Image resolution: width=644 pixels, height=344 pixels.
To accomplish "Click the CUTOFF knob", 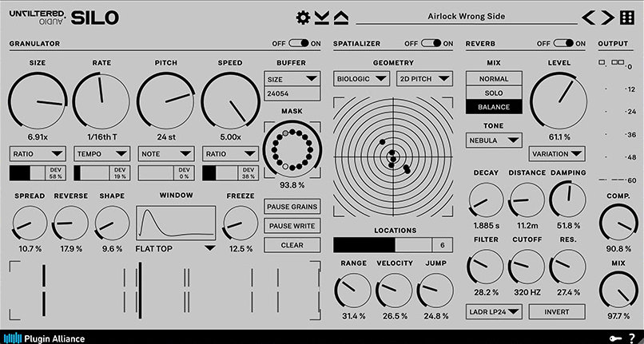I will click(527, 267).
